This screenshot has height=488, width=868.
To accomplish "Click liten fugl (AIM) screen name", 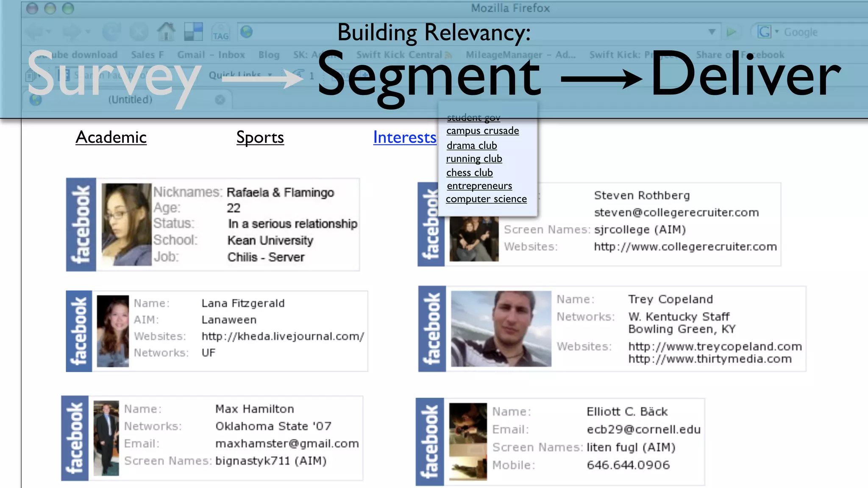I will tap(631, 447).
